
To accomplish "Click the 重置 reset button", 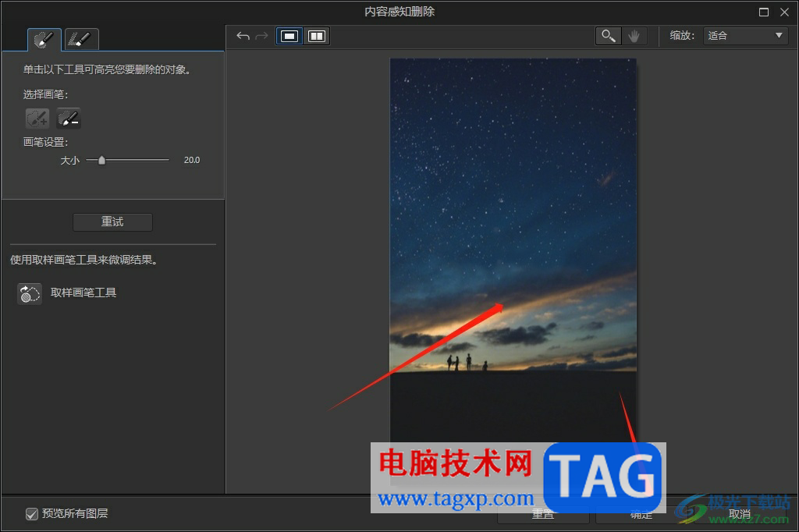I will pyautogui.click(x=543, y=515).
